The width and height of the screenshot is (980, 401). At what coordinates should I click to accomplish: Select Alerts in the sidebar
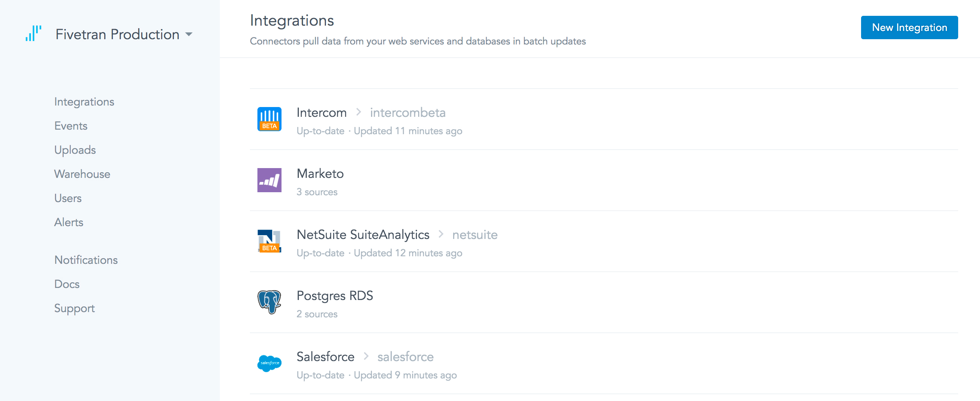point(68,222)
